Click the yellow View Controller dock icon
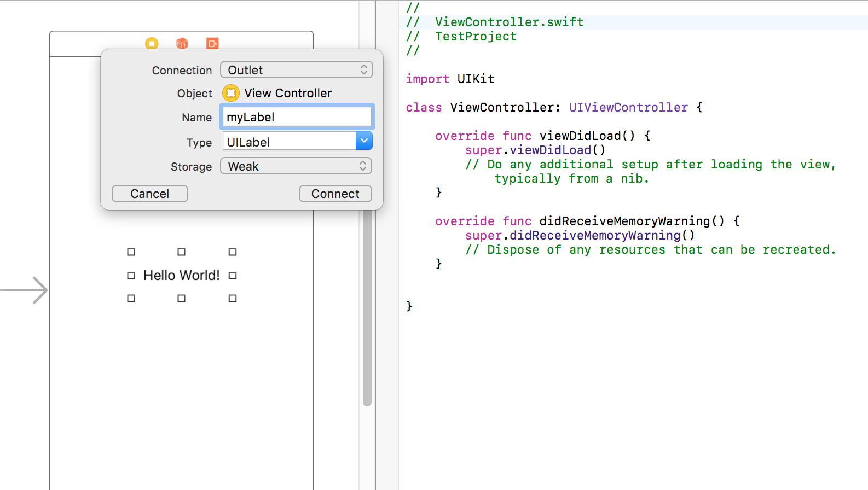868x490 pixels. click(x=152, y=43)
